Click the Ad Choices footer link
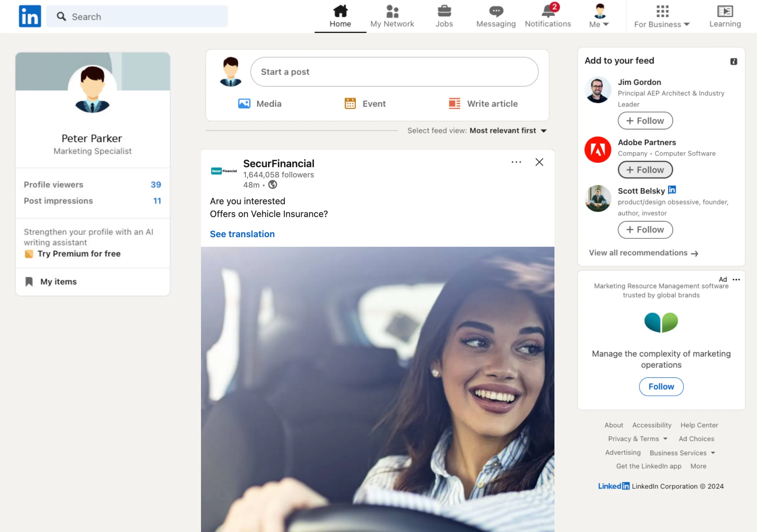757x532 pixels. click(x=696, y=439)
